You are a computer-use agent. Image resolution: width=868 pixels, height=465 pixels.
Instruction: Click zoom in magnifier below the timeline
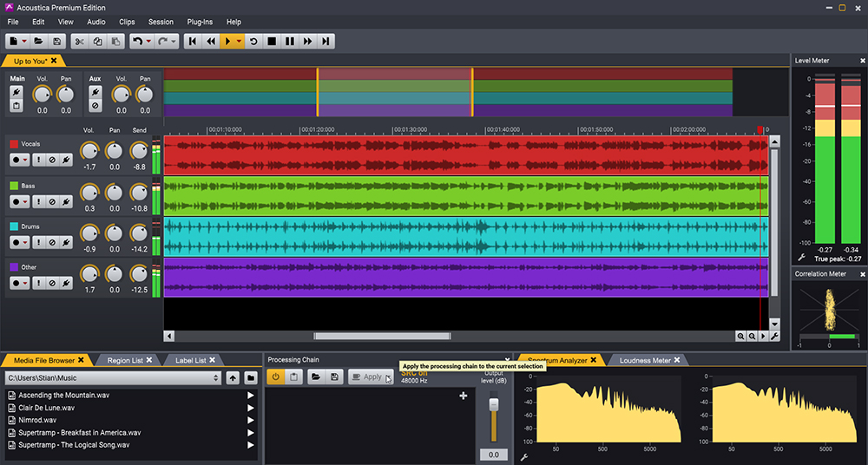[741, 336]
